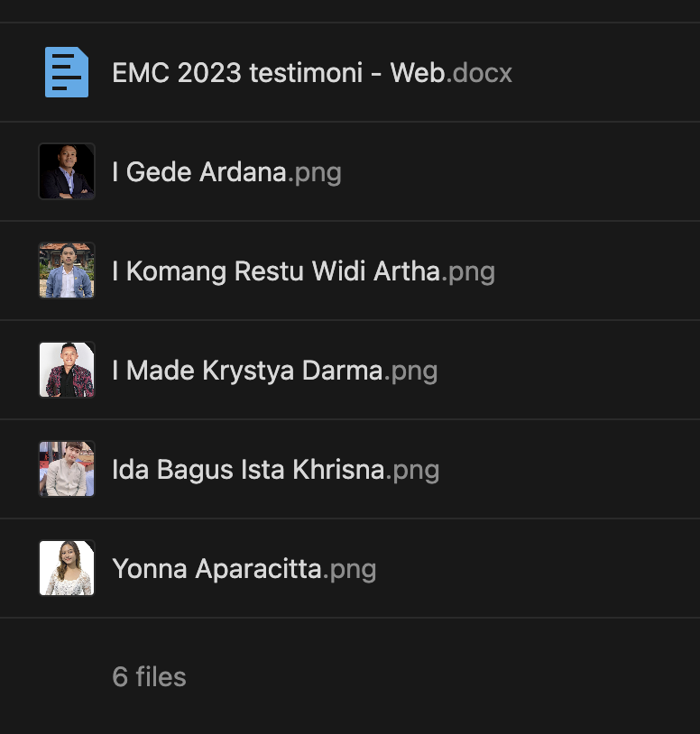Select the I Made Krystya Darma thumbnail

point(67,370)
